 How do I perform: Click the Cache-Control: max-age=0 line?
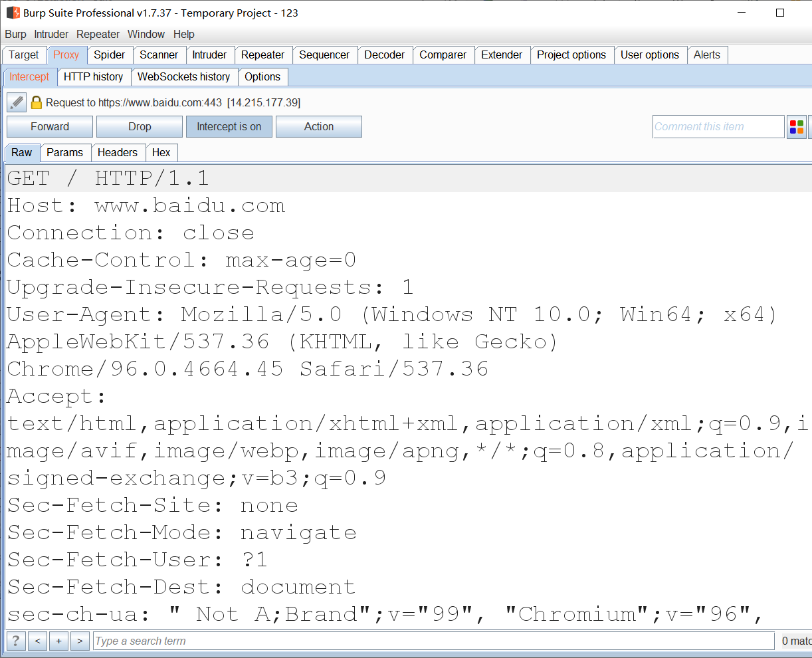coord(181,260)
